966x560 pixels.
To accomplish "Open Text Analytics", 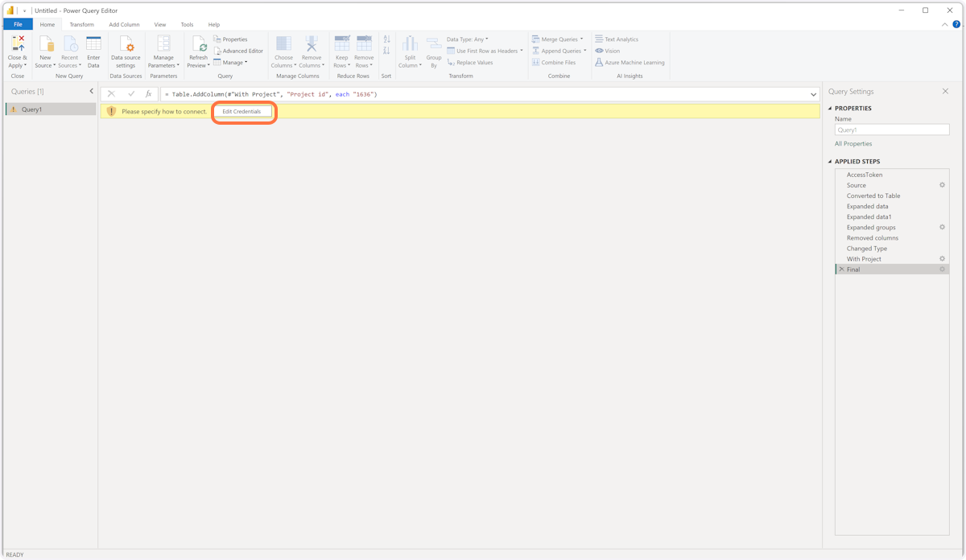I will coord(617,39).
